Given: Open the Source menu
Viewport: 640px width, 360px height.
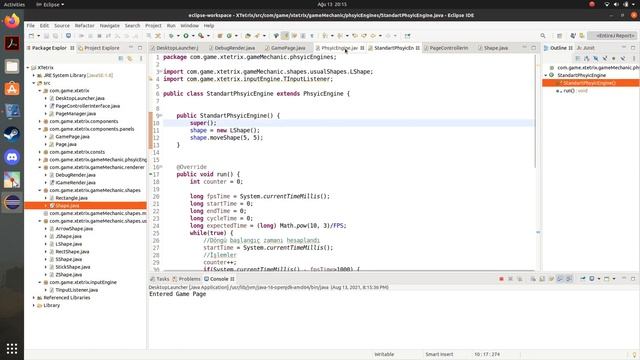Looking at the screenshot, I should (x=62, y=25).
